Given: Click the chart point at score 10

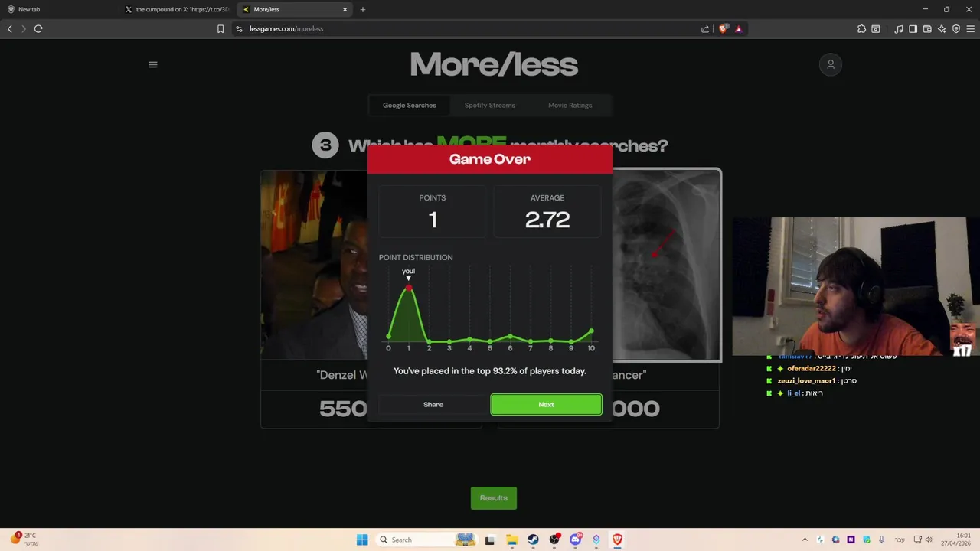Looking at the screenshot, I should coord(591,331).
